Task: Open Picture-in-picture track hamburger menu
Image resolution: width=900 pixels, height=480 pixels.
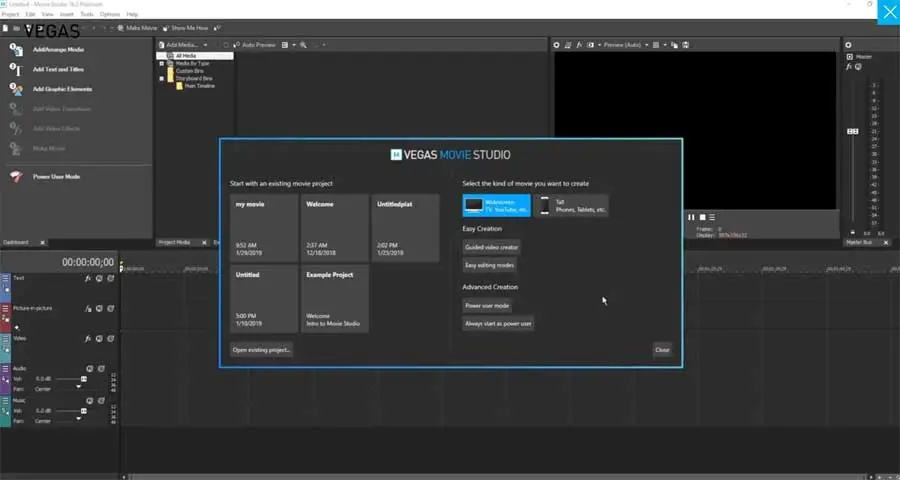Action: pyautogui.click(x=5, y=309)
